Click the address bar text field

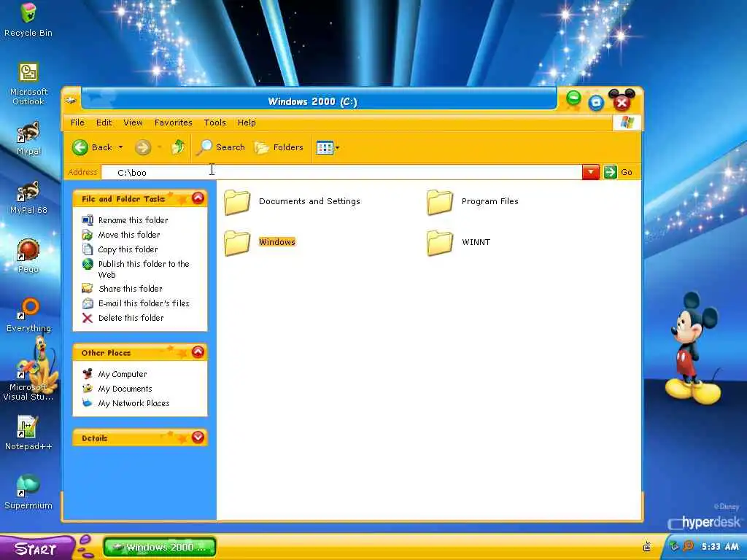[341, 172]
